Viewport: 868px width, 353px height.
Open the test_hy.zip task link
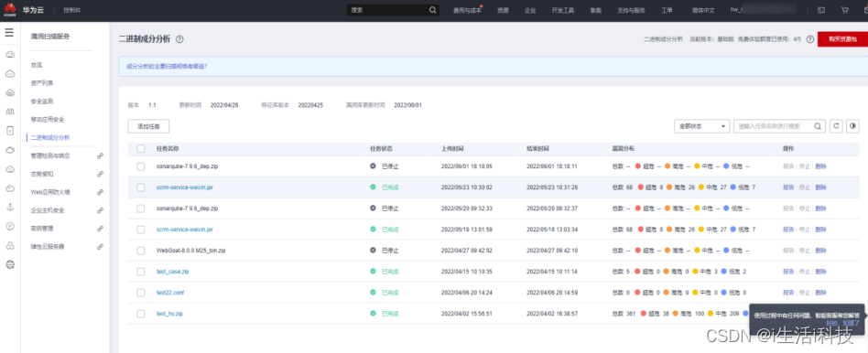click(x=169, y=314)
